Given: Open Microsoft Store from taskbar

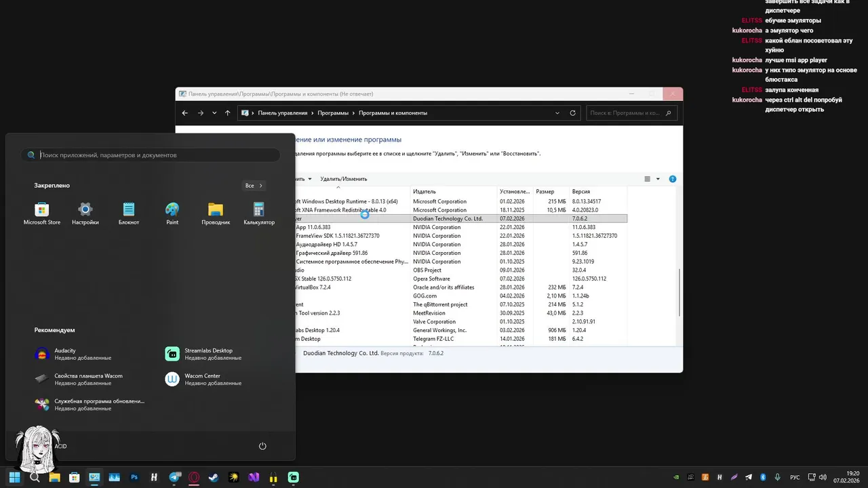Looking at the screenshot, I should coord(75,477).
